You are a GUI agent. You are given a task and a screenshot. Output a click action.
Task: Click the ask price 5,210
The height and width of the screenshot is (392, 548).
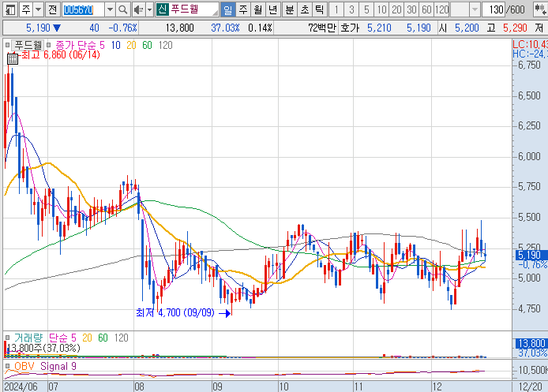pos(379,28)
